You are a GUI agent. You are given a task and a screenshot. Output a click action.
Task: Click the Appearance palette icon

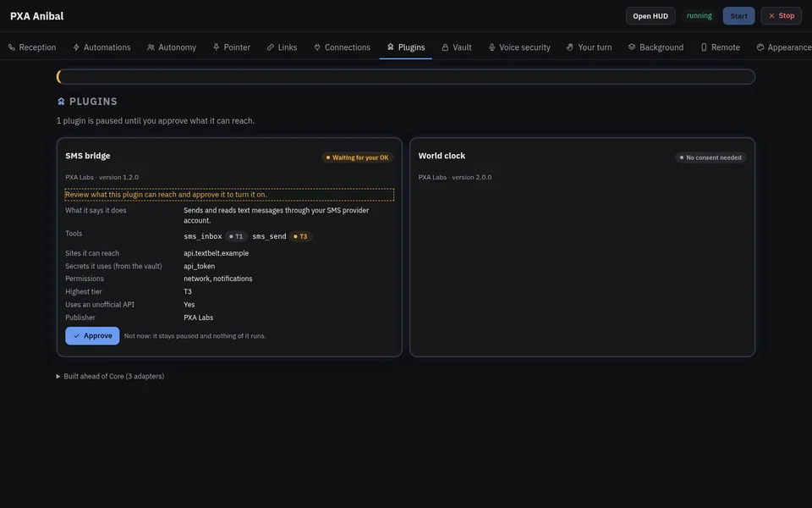point(760,47)
